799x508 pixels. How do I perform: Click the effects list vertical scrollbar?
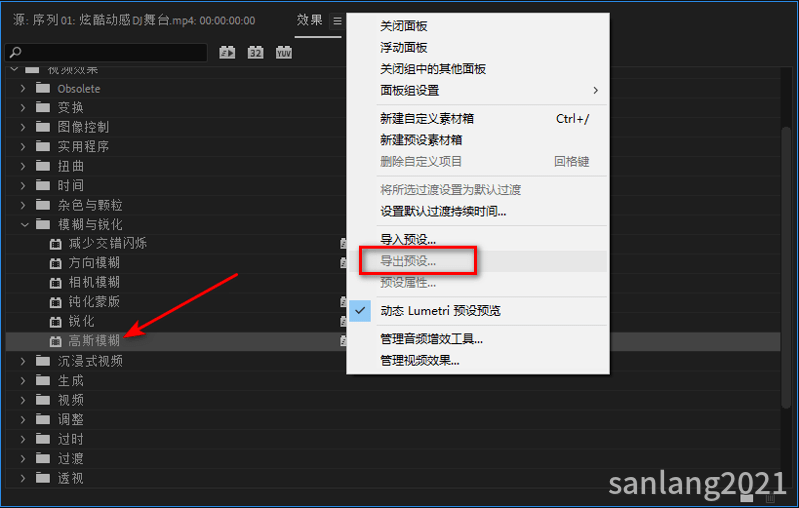785,266
